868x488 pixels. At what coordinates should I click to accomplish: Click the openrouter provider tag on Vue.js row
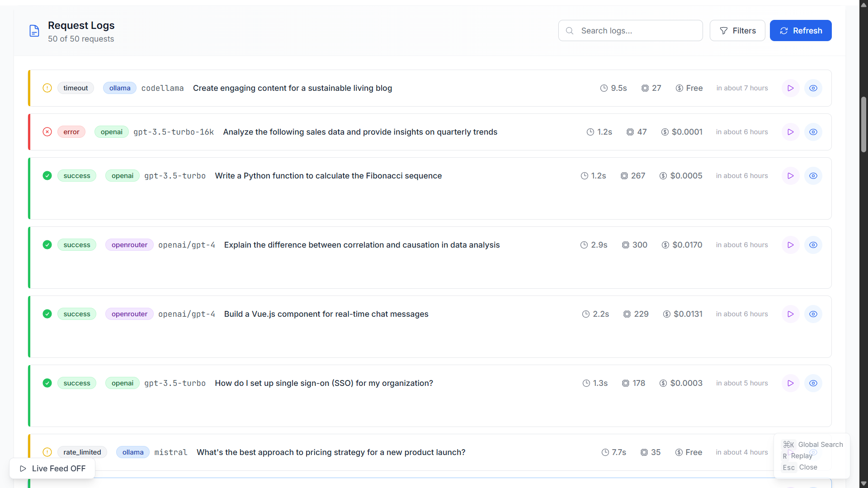pos(129,314)
